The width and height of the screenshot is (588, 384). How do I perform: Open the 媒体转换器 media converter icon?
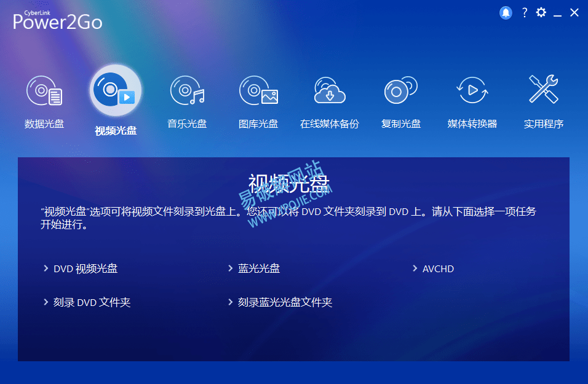[472, 90]
